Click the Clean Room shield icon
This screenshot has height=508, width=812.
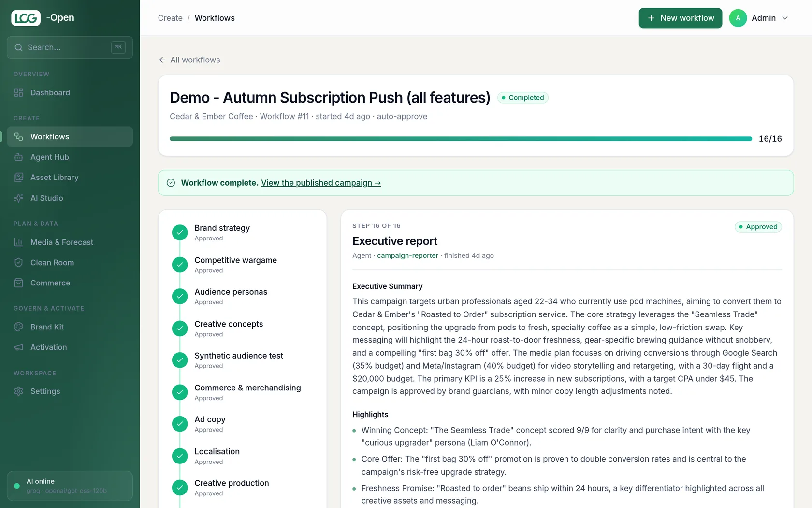click(19, 263)
